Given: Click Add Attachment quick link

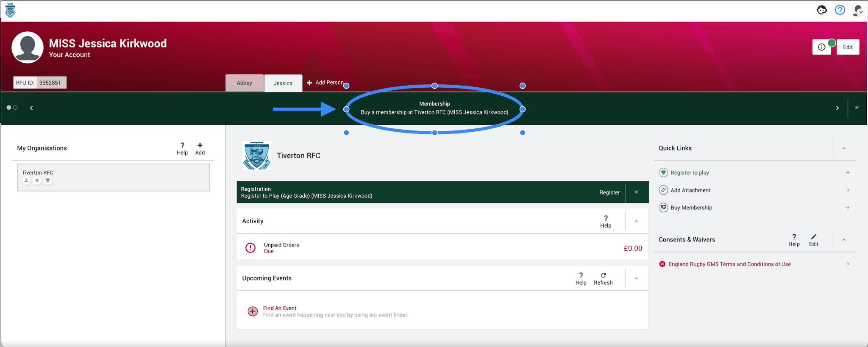Looking at the screenshot, I should tap(690, 190).
